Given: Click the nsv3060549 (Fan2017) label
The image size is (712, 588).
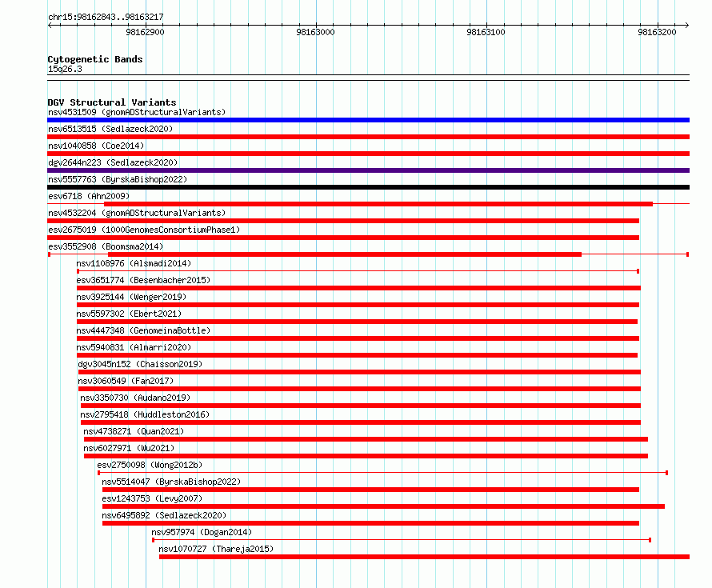Looking at the screenshot, I should [126, 381].
